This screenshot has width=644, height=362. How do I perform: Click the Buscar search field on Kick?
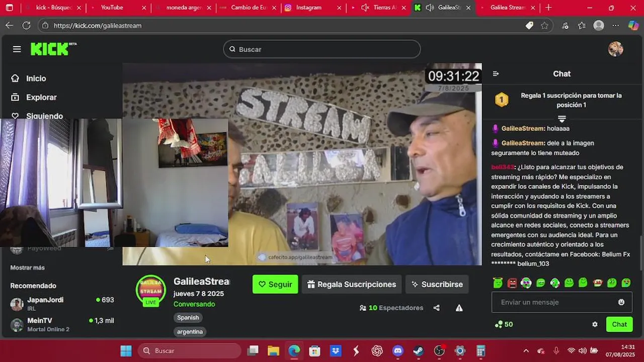(322, 49)
